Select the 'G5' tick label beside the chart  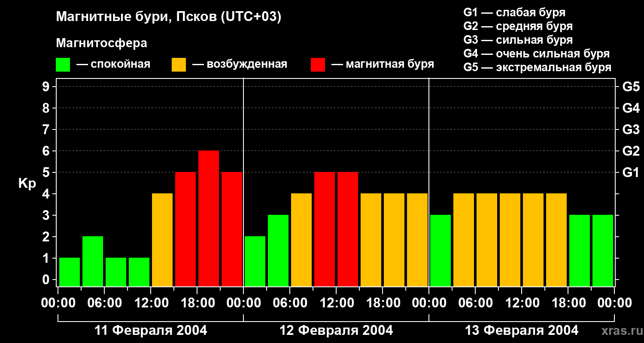click(631, 87)
